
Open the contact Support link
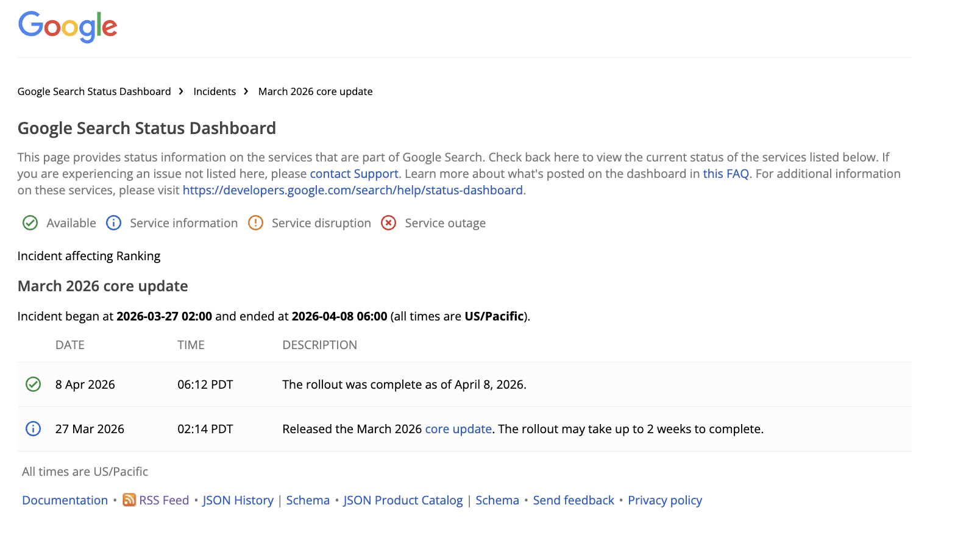(353, 173)
